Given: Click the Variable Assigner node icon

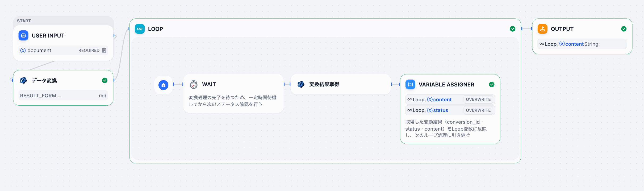Looking at the screenshot, I should pyautogui.click(x=410, y=84).
